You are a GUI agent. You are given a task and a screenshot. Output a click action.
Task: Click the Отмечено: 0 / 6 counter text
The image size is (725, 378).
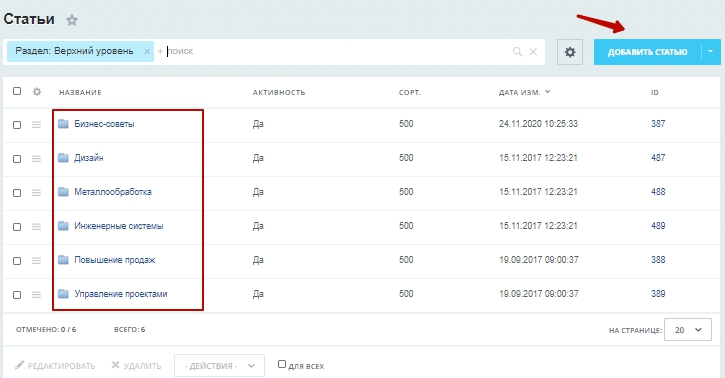[46, 329]
